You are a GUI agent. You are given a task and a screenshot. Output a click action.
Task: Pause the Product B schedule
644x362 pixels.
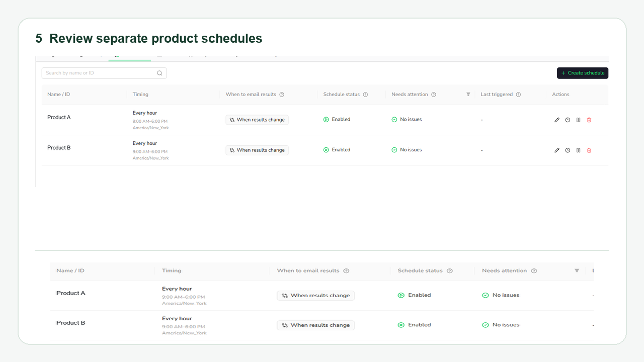click(x=579, y=150)
